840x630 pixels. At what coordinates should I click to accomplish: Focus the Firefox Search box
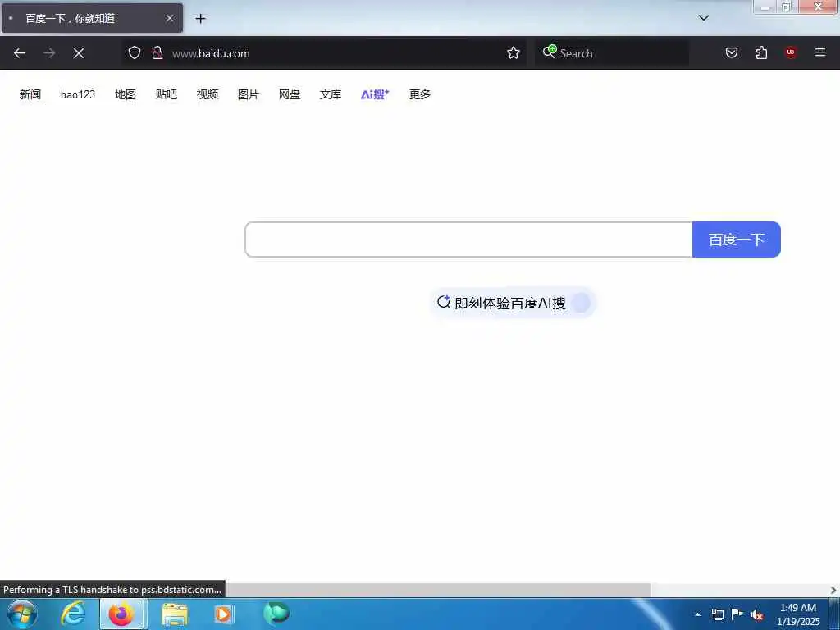coord(612,53)
